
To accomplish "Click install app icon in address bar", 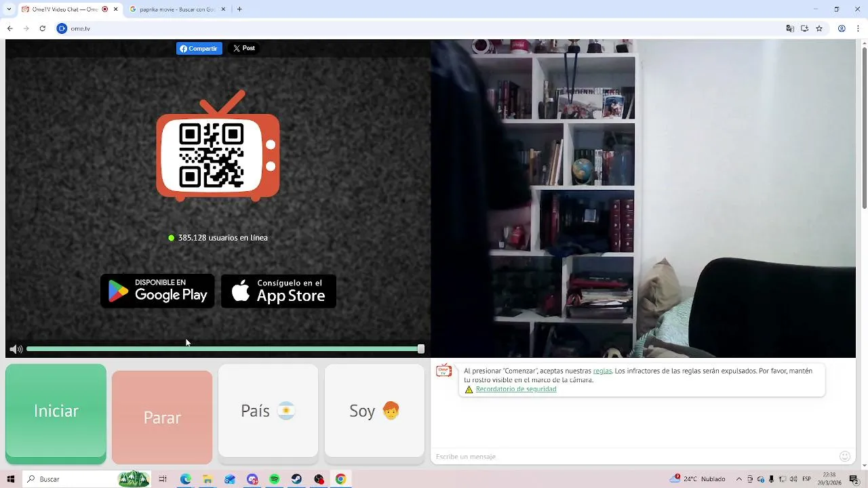I will click(805, 28).
